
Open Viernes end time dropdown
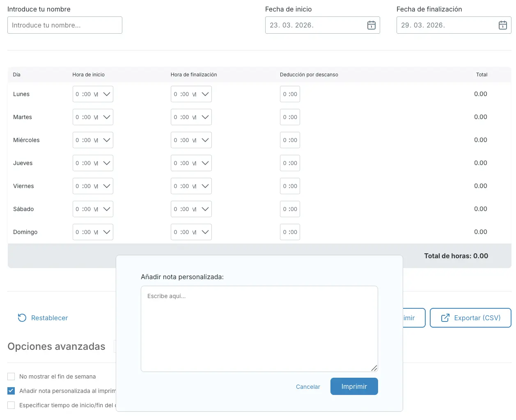205,186
